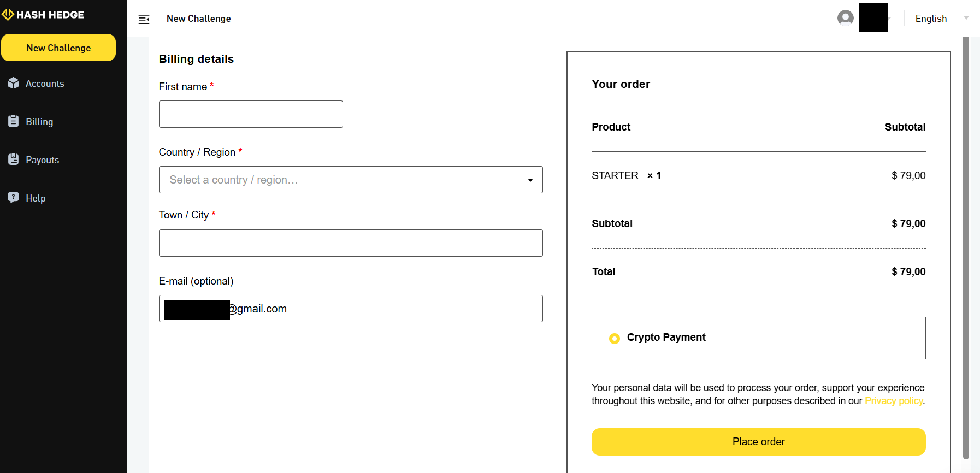Click the Payouts icon in sidebar

point(14,159)
